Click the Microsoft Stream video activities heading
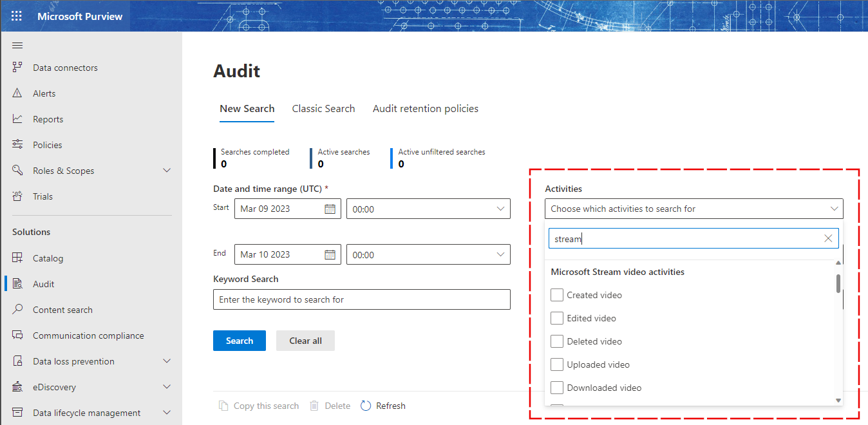Image resolution: width=868 pixels, height=425 pixels. pyautogui.click(x=618, y=272)
